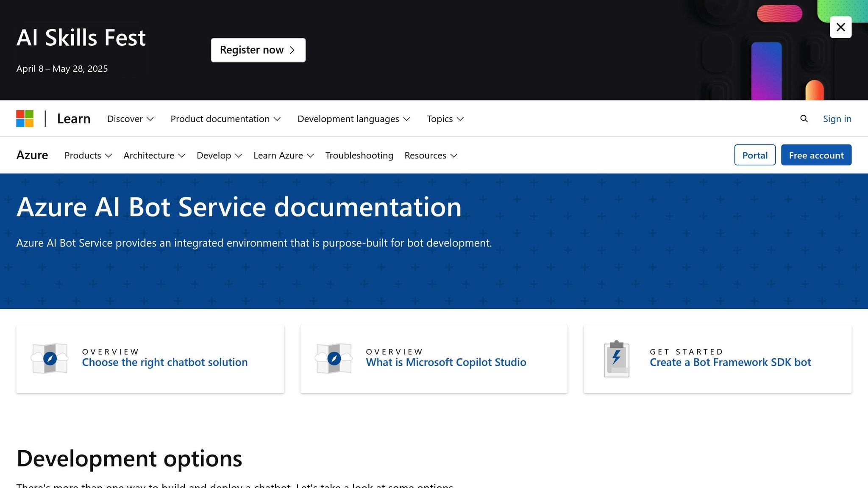Close the AI Skills Fest banner
Viewport: 868px width, 488px height.
(x=840, y=27)
